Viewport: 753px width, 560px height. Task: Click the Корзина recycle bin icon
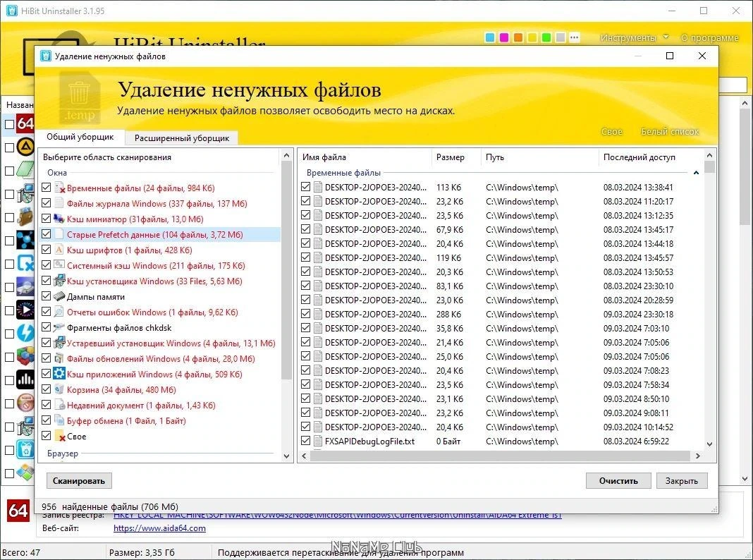(59, 389)
